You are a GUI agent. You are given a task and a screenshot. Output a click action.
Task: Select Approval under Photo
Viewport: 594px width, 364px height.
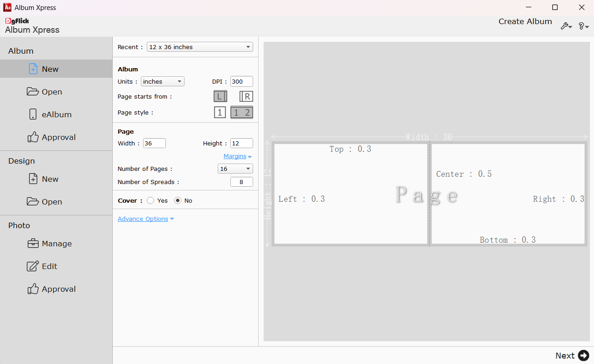click(56, 289)
